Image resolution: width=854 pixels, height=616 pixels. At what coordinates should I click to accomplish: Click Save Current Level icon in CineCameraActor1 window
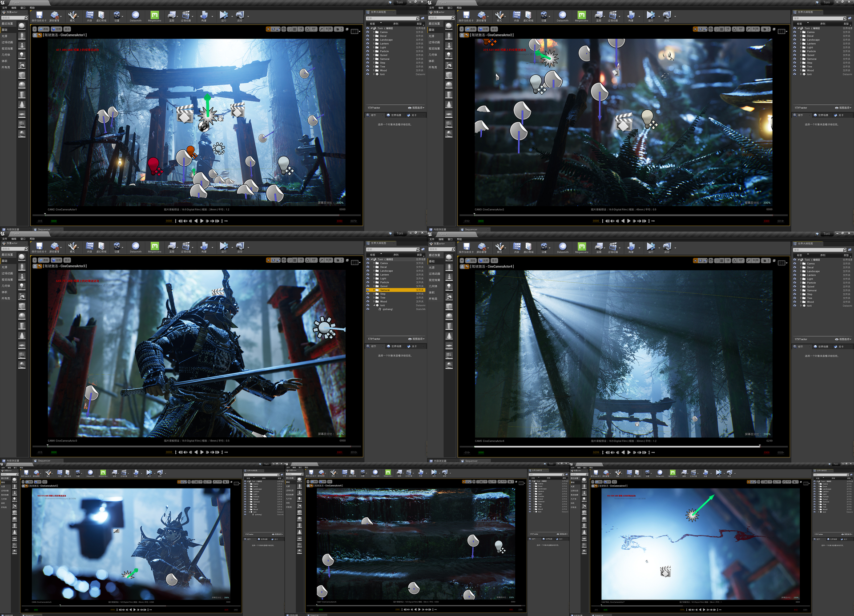39,15
